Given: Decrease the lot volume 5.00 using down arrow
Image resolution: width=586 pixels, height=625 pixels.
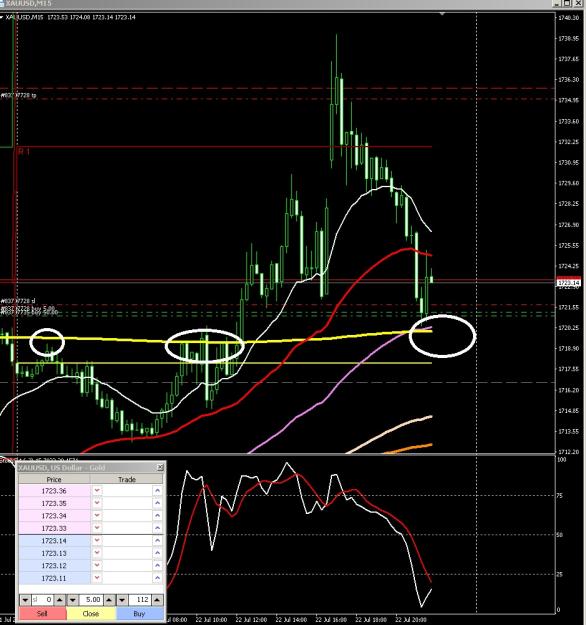Looking at the screenshot, I should coord(73,599).
